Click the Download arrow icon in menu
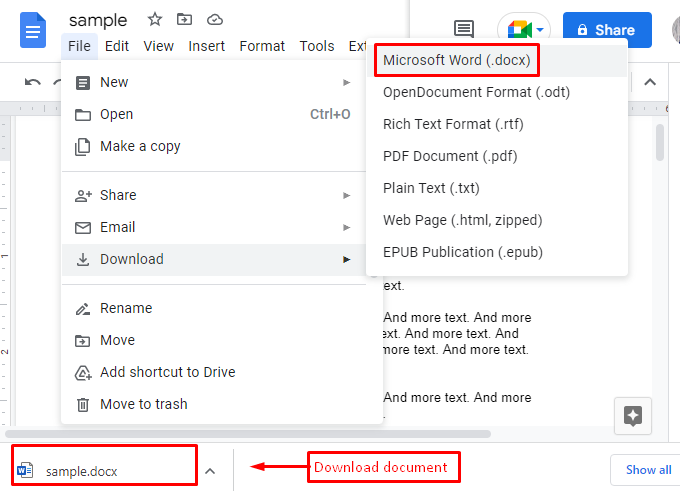Screen dimensions: 680x491 tap(83, 259)
